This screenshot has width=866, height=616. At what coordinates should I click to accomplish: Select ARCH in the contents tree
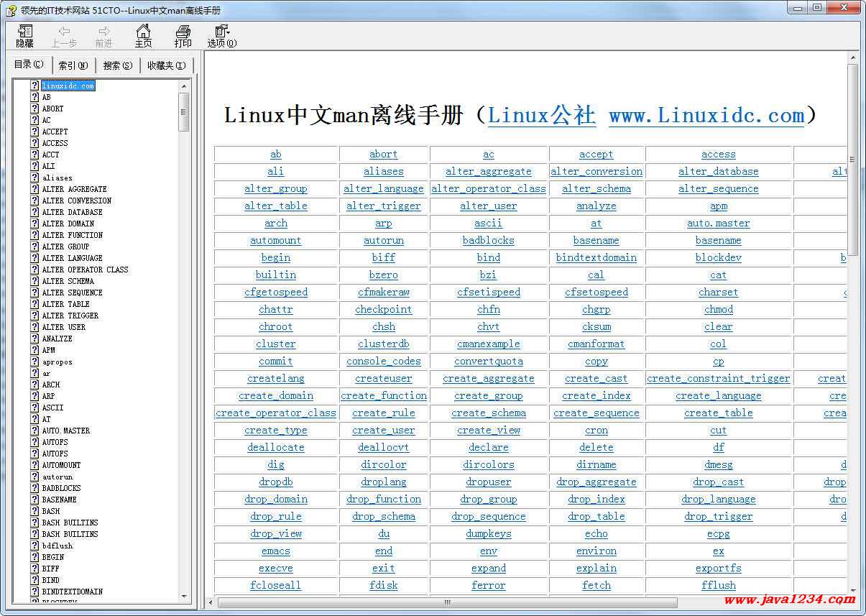point(50,385)
